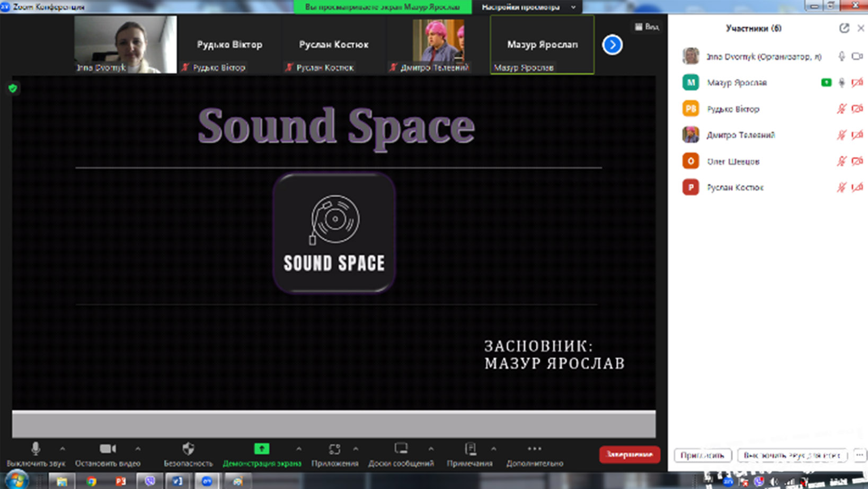Select the PB avatar of Рудько Віктор
The height and width of the screenshot is (489, 868).
690,109
